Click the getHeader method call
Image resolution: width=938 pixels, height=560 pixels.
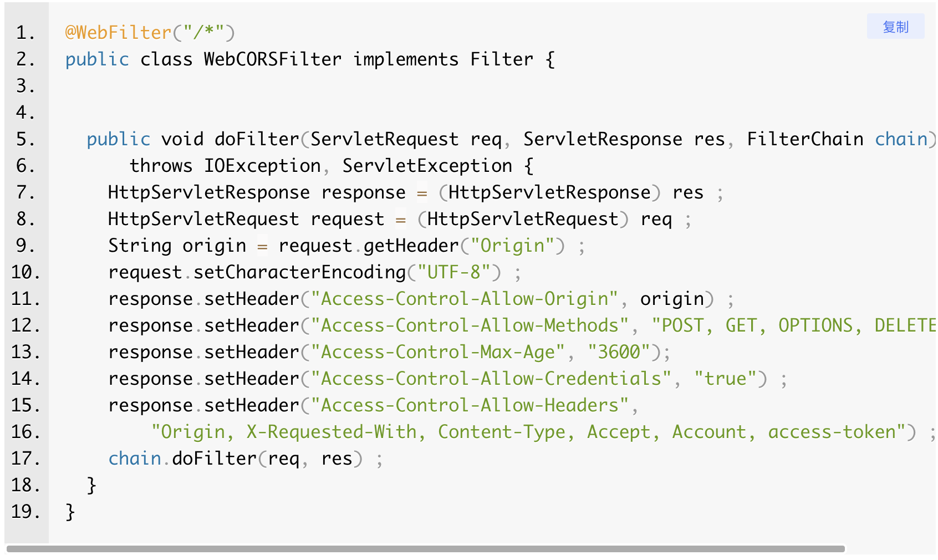(x=411, y=246)
